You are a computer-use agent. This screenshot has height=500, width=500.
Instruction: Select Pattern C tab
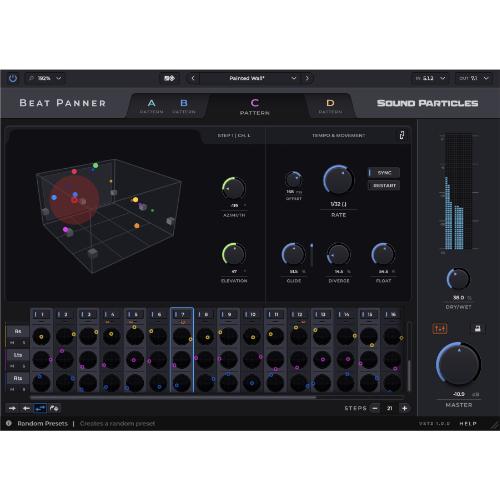pyautogui.click(x=255, y=107)
